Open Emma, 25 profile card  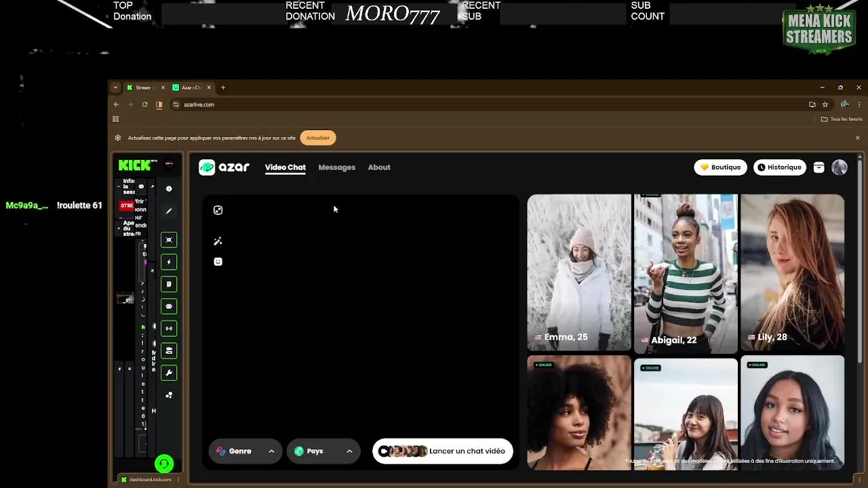point(579,273)
